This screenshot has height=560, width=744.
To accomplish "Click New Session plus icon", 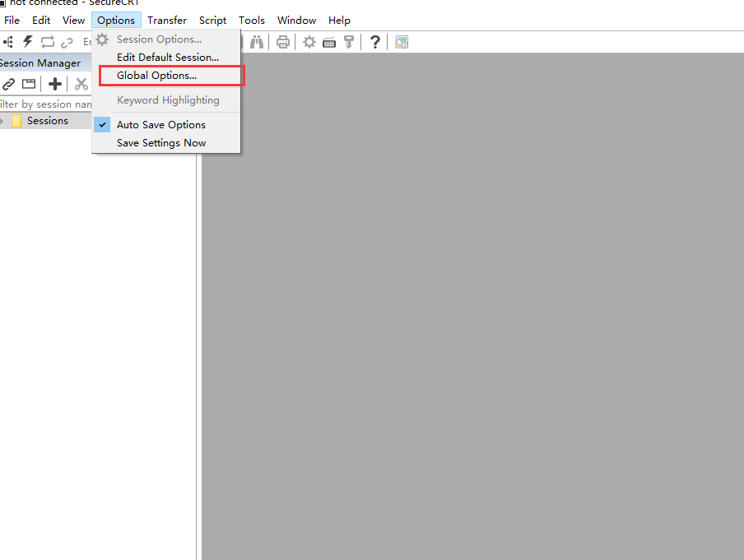I will pos(55,84).
